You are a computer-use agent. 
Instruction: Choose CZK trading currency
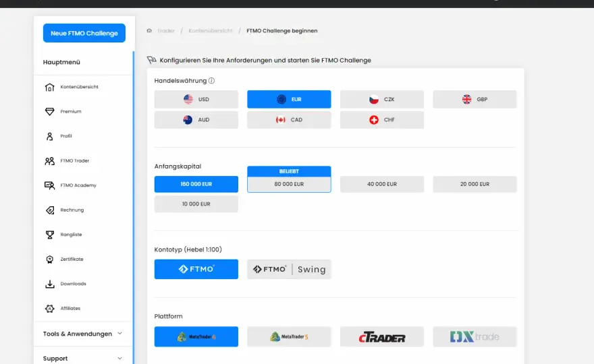tap(382, 99)
